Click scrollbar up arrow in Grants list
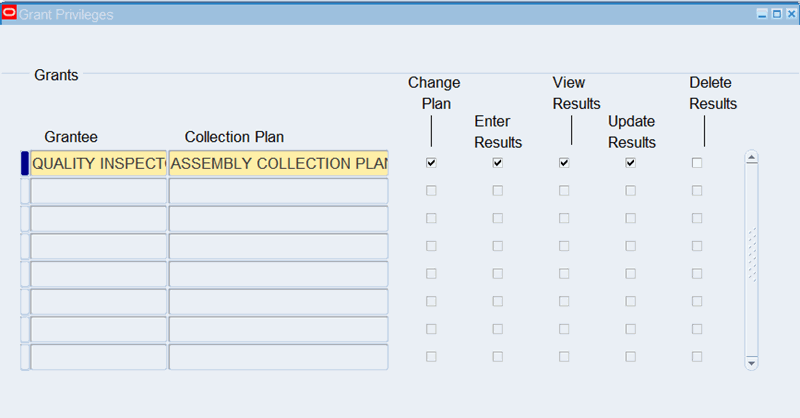This screenshot has width=800, height=418. tap(752, 157)
